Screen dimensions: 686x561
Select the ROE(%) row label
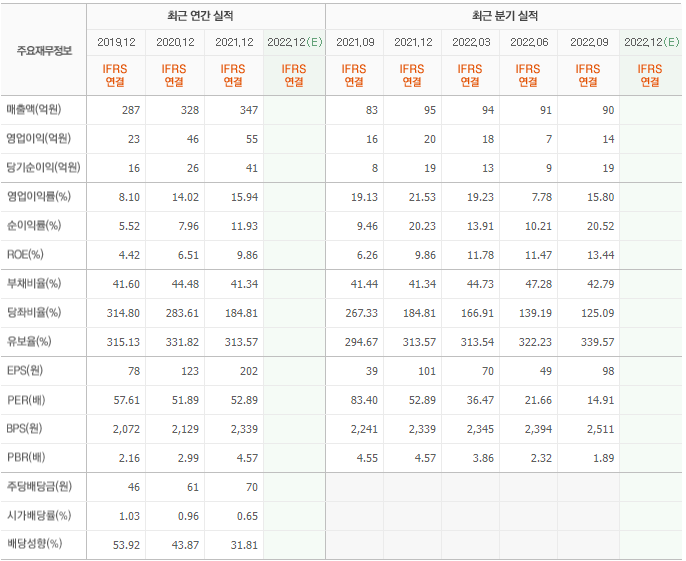[25, 255]
